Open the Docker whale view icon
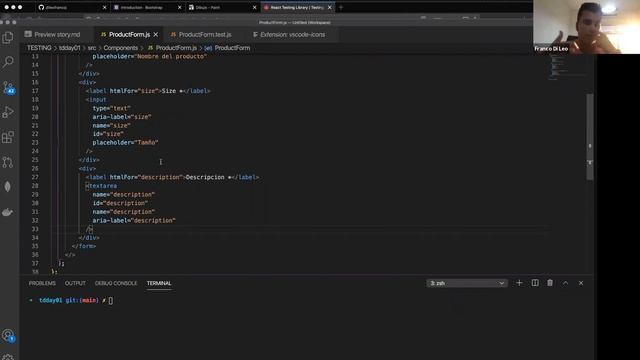Viewport: 640px width, 360px height. [x=8, y=212]
